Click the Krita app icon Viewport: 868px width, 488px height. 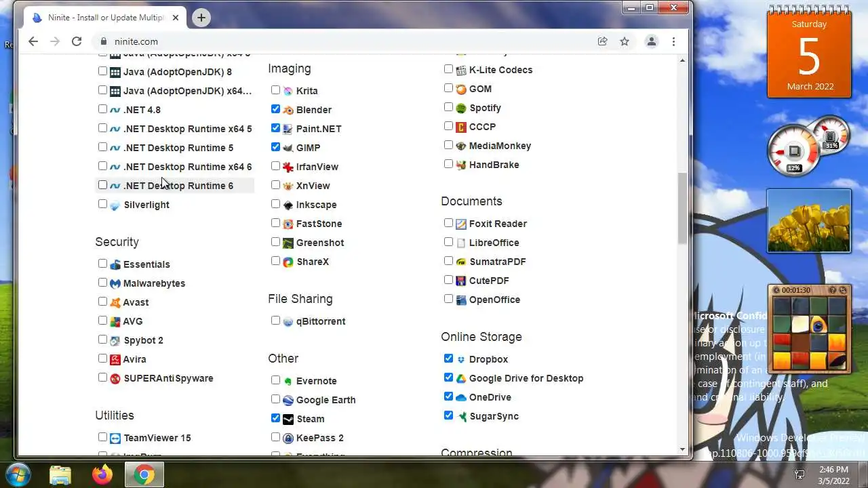pyautogui.click(x=288, y=91)
